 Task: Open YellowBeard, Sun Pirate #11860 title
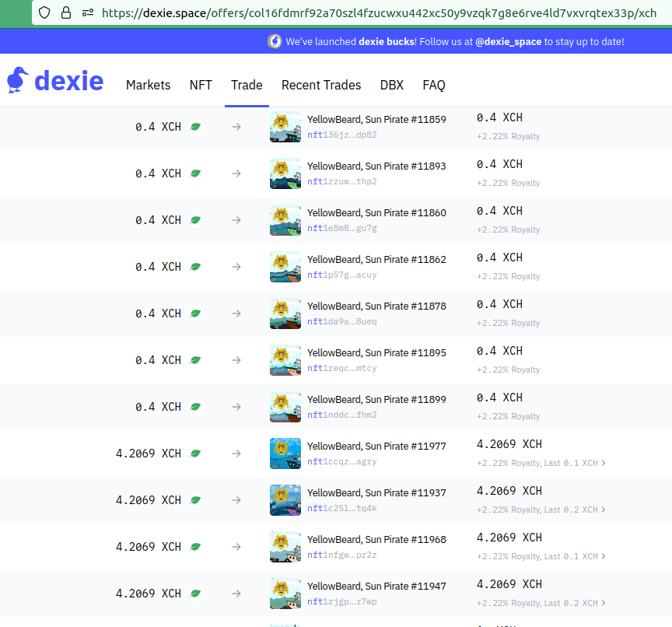[x=376, y=213]
